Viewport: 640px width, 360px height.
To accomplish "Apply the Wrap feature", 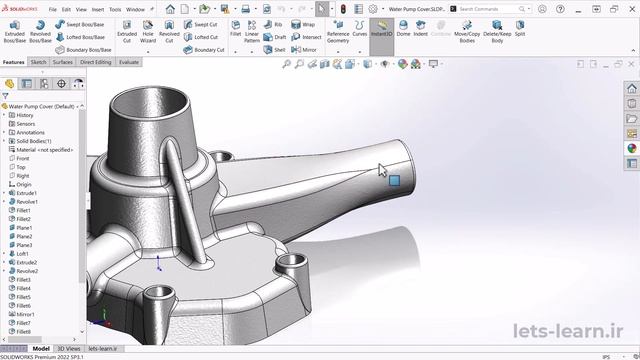I will pyautogui.click(x=303, y=24).
